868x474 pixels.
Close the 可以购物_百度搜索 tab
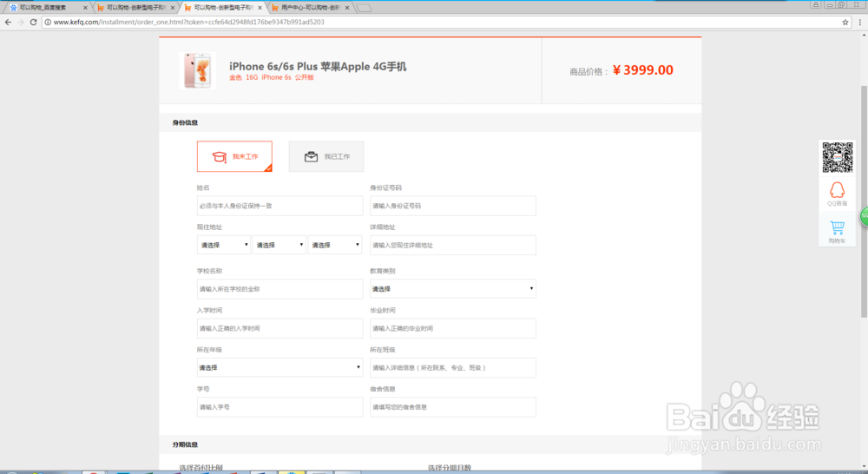click(85, 8)
